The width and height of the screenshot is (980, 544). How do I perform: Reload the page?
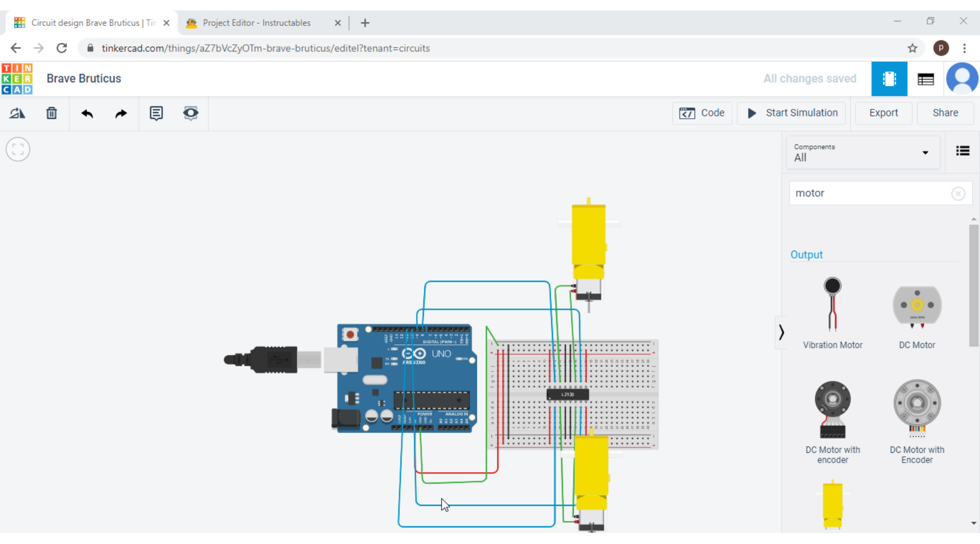pyautogui.click(x=61, y=48)
